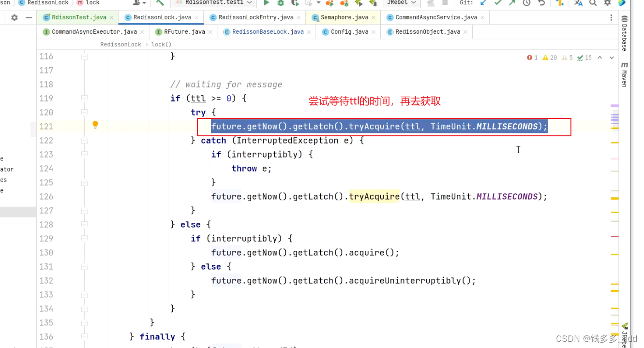Update project from Git (blue arrow)

tap(483, 3)
